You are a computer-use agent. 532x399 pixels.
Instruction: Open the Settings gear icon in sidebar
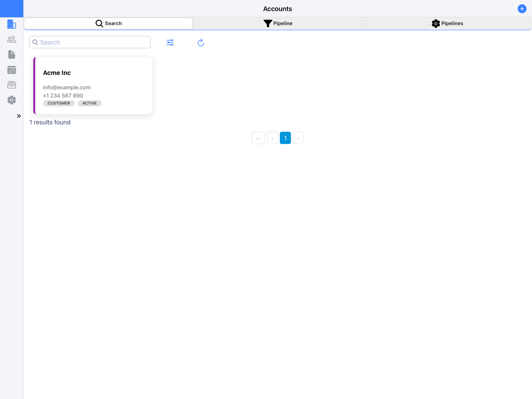pyautogui.click(x=12, y=100)
